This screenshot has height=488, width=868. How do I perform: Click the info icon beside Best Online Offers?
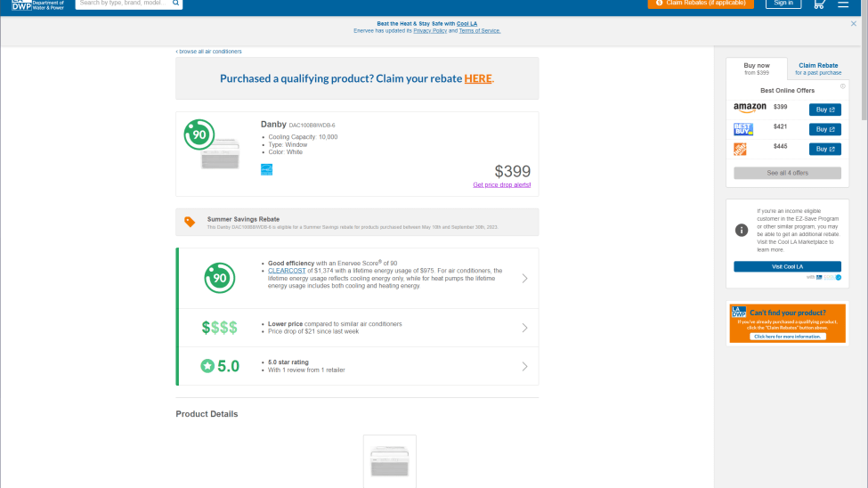(x=842, y=86)
